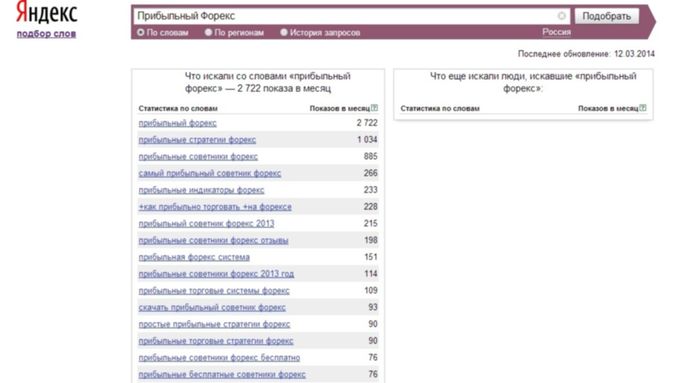This screenshot has height=383, width=688.
Task: Click the Последнее обновление: 12.03.2014 text
Action: [586, 54]
